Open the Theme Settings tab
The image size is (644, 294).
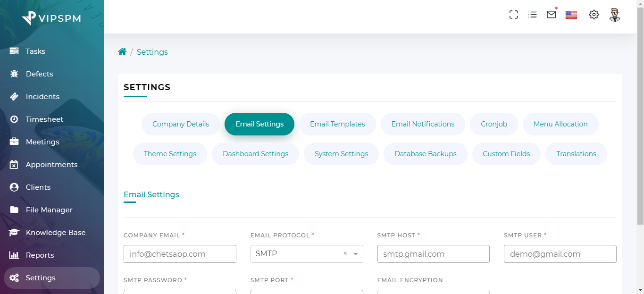170,154
